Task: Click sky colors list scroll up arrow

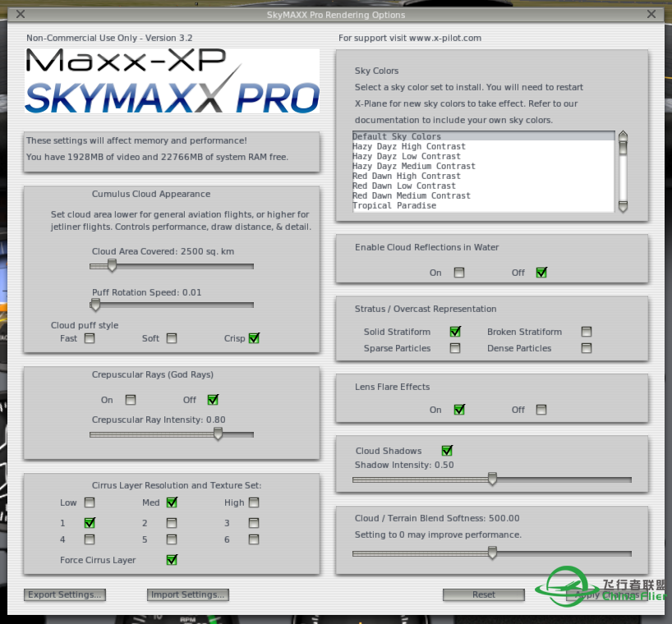Action: click(x=624, y=136)
